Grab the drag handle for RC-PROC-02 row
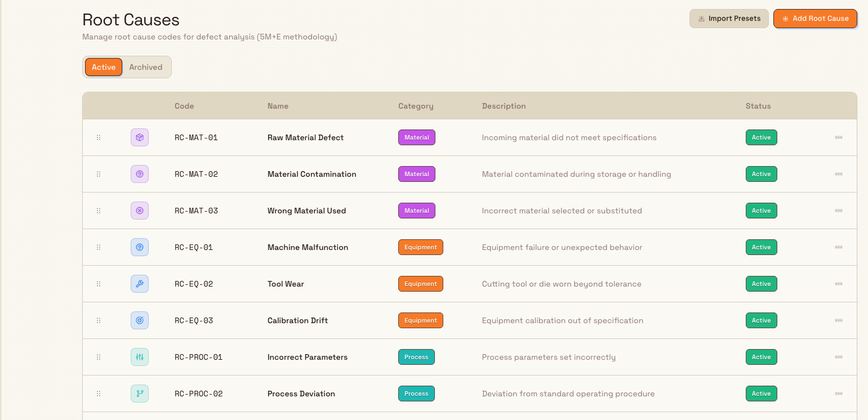The height and width of the screenshot is (420, 868). tap(99, 394)
